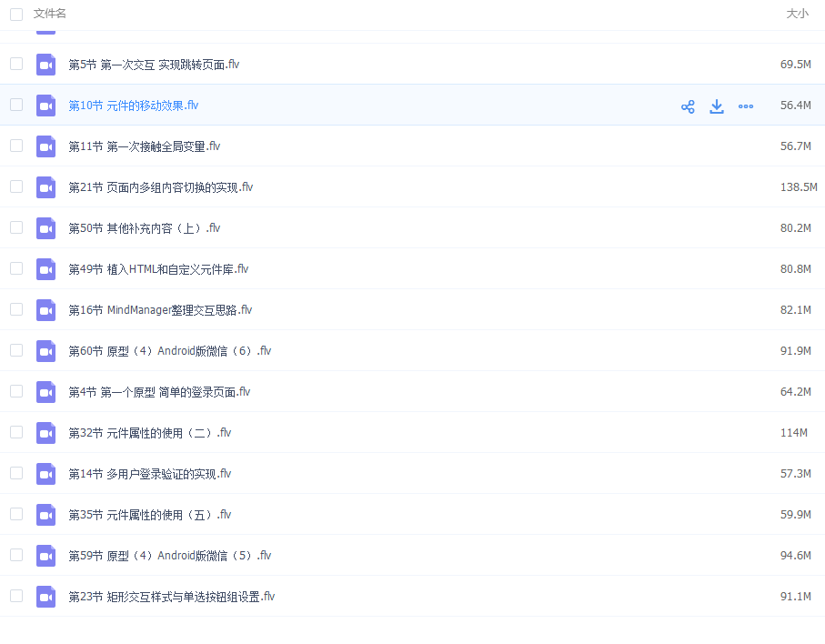Viewport: 825px width, 644px height.
Task: Open 第14节 多用户登录验证的实现.flv
Action: click(149, 474)
